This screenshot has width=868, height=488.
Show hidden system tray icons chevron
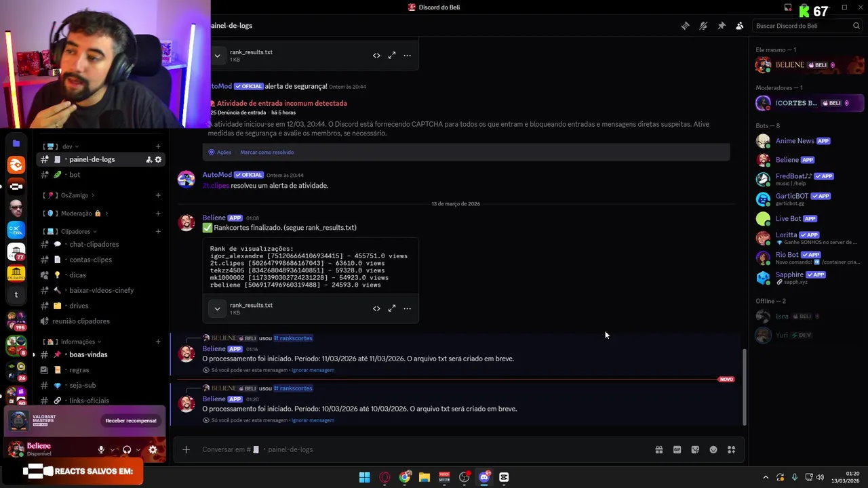coord(766,477)
